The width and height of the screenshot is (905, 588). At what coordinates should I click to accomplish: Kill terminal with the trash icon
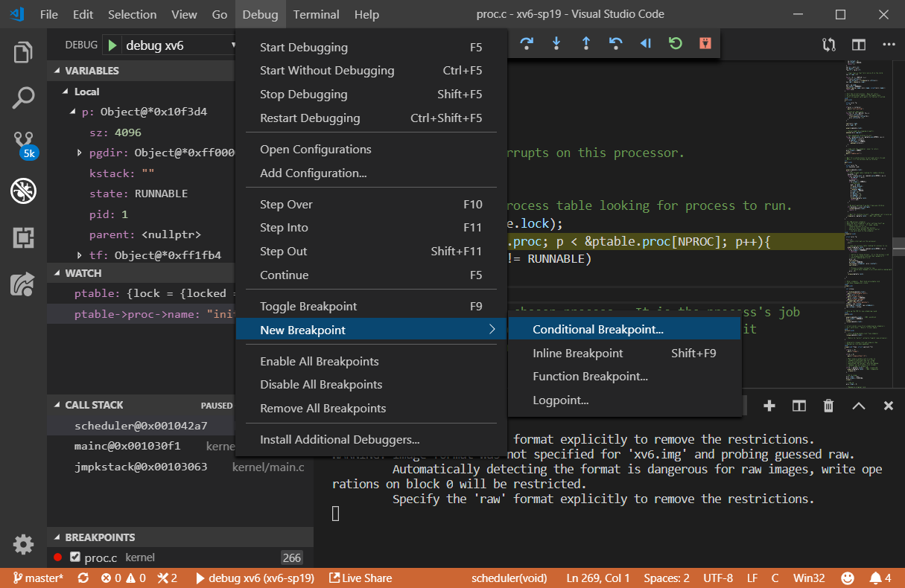(x=828, y=406)
